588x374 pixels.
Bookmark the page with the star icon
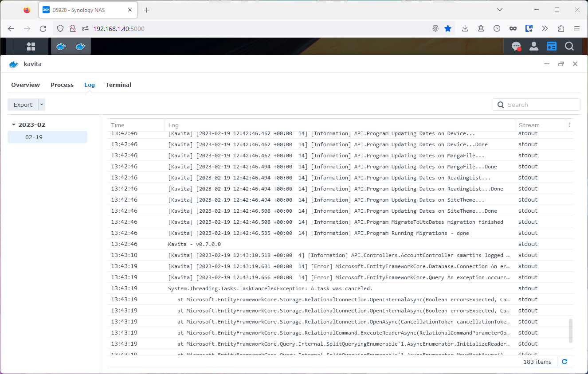448,28
